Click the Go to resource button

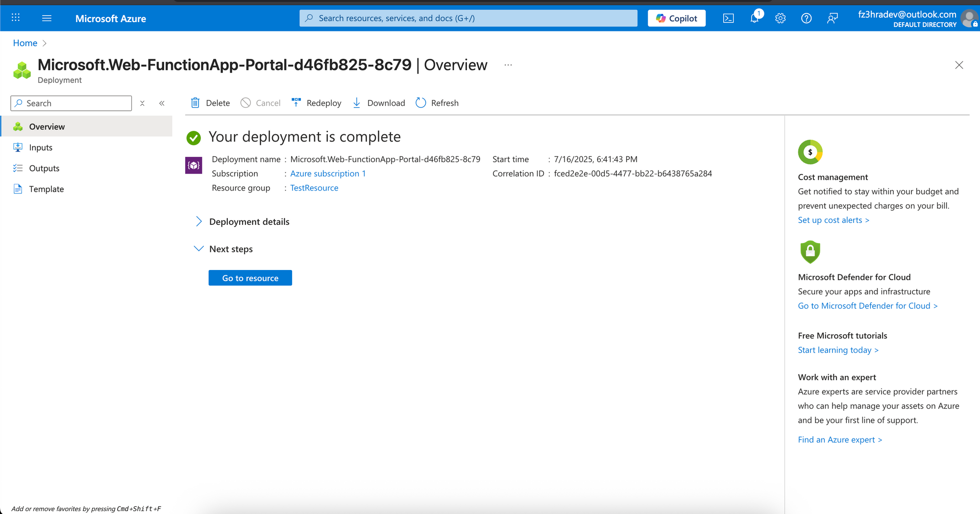click(x=250, y=278)
